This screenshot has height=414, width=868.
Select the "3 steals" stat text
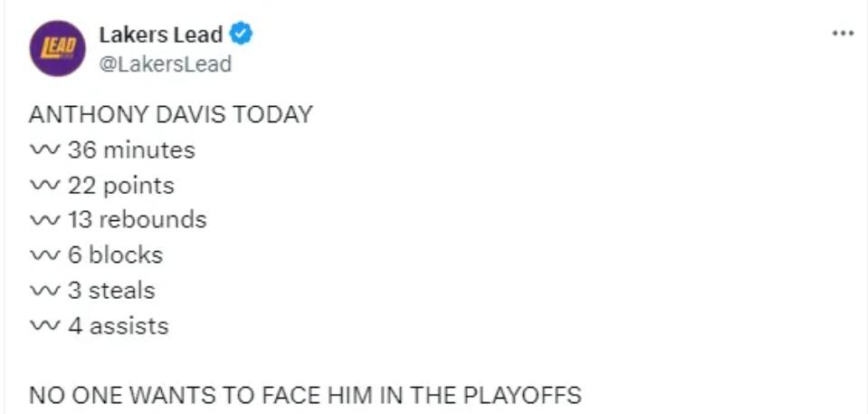tap(111, 291)
